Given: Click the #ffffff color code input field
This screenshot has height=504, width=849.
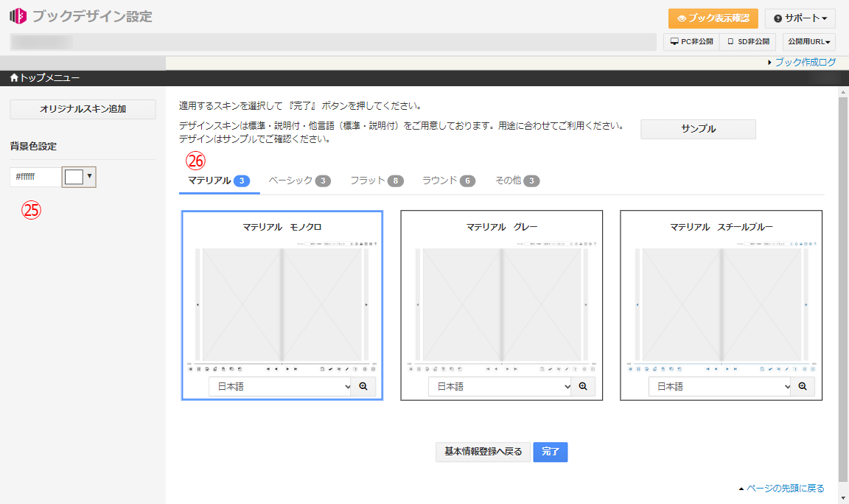Looking at the screenshot, I should (x=35, y=177).
